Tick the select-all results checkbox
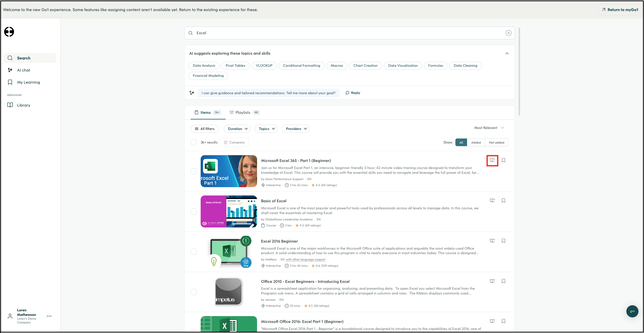This screenshot has height=333, width=644. pos(194,142)
